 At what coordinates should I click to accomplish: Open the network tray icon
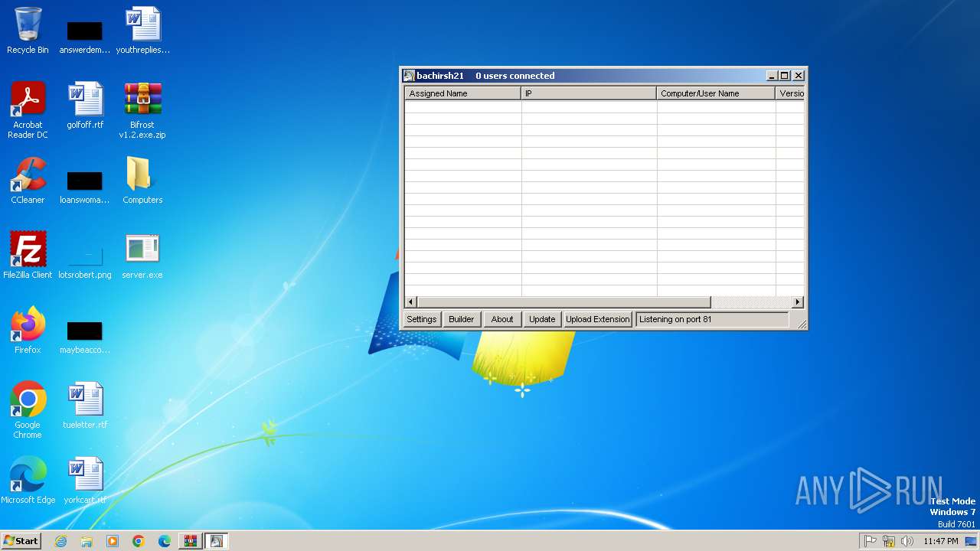(x=889, y=541)
